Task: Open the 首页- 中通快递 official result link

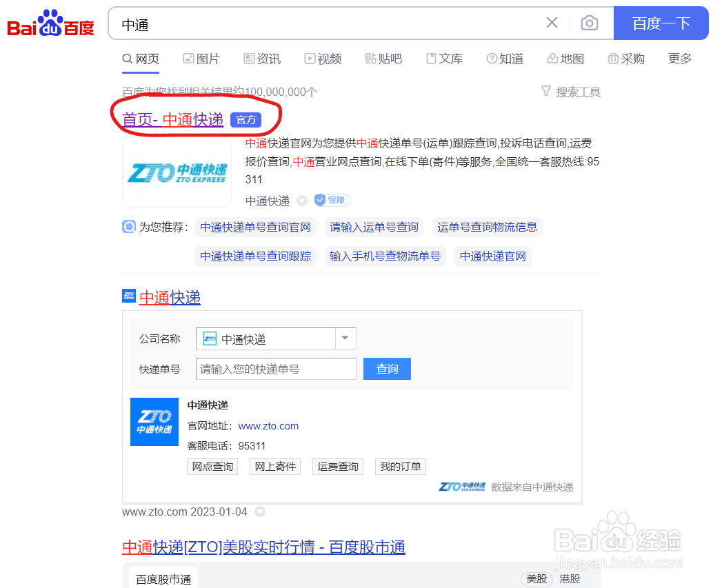Action: tap(172, 120)
